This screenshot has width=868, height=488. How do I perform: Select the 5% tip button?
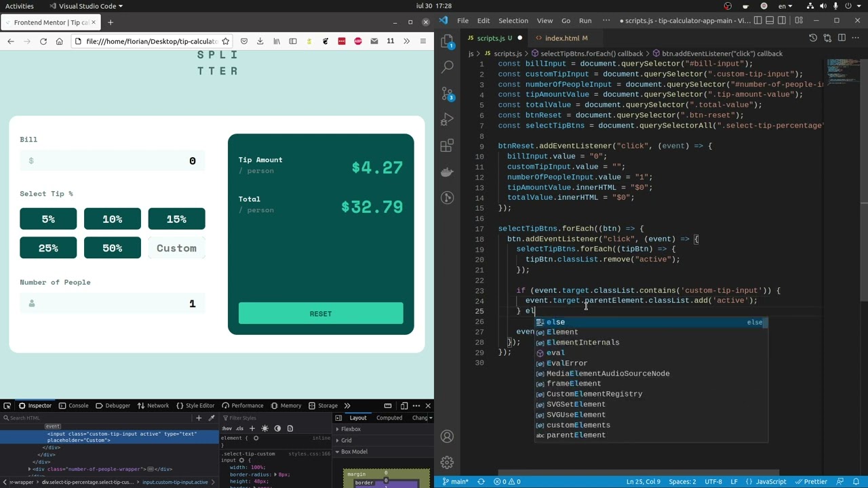pos(48,219)
